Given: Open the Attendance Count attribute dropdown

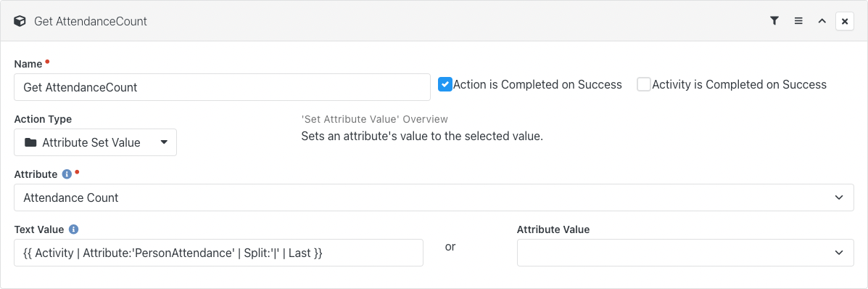Looking at the screenshot, I should click(434, 198).
